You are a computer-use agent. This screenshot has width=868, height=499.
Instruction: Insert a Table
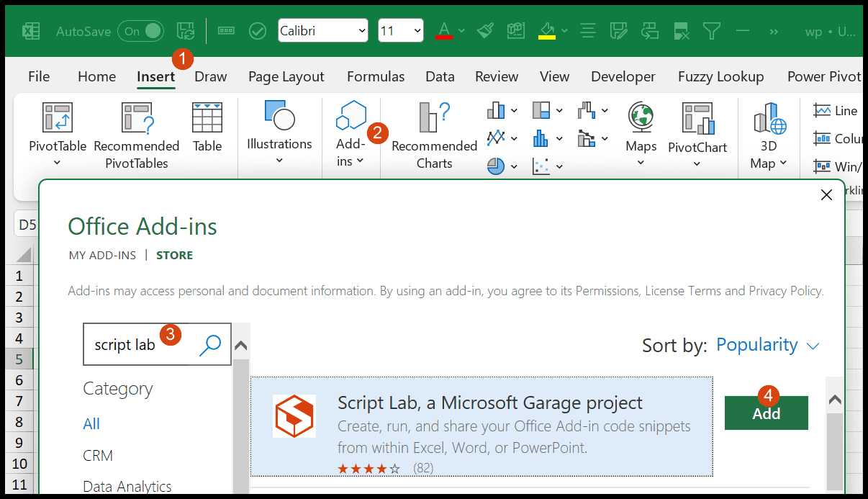pyautogui.click(x=207, y=130)
